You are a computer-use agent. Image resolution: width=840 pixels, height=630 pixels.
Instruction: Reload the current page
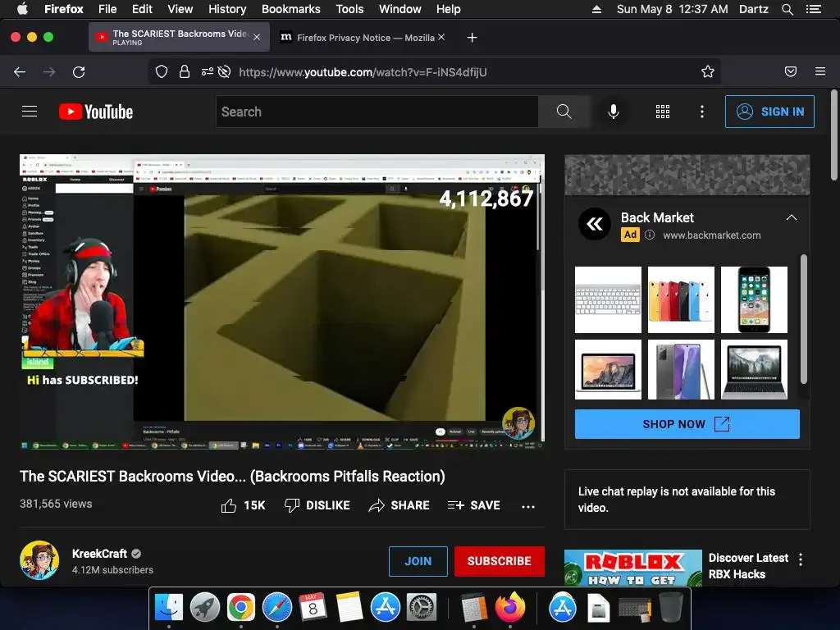79,72
